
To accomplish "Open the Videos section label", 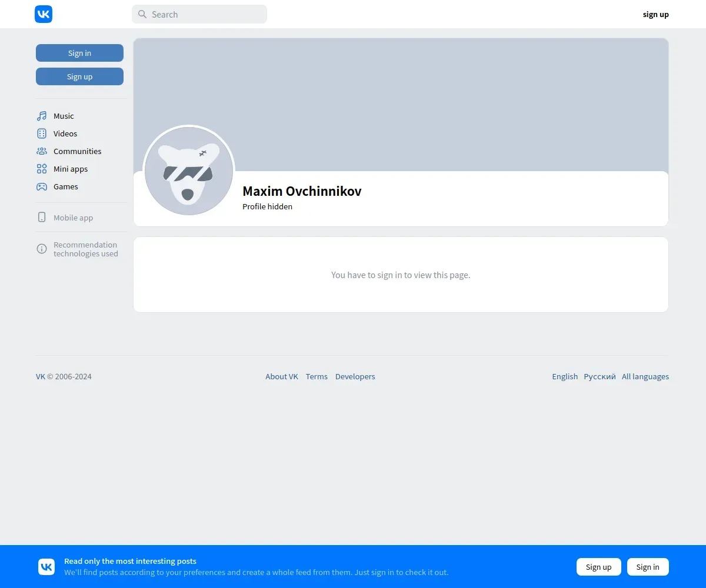I will coord(65,133).
